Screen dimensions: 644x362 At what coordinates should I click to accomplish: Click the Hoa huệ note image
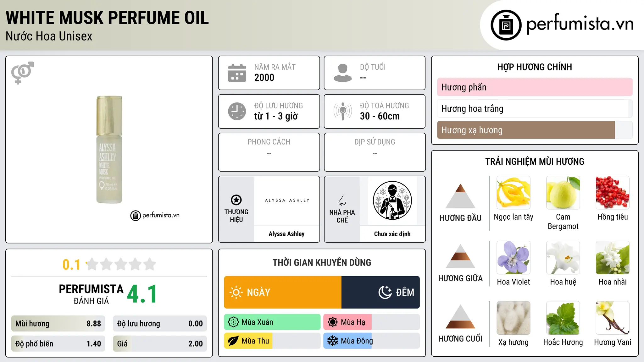[563, 258]
